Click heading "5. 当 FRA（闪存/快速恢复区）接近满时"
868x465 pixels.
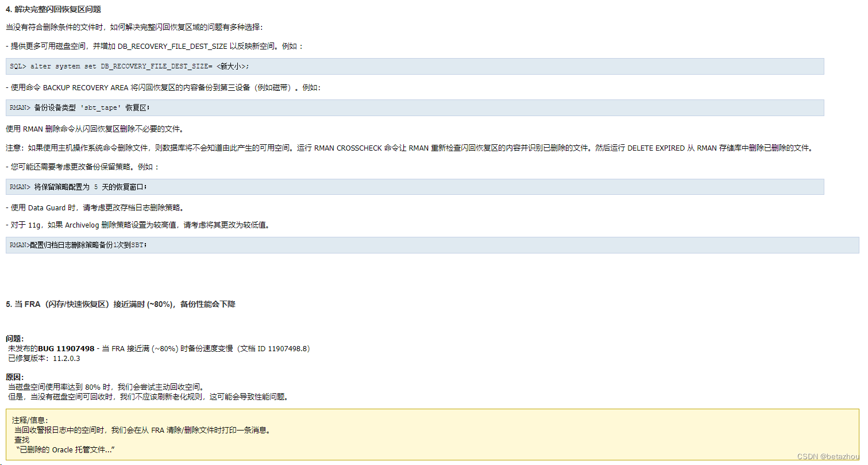pos(121,304)
